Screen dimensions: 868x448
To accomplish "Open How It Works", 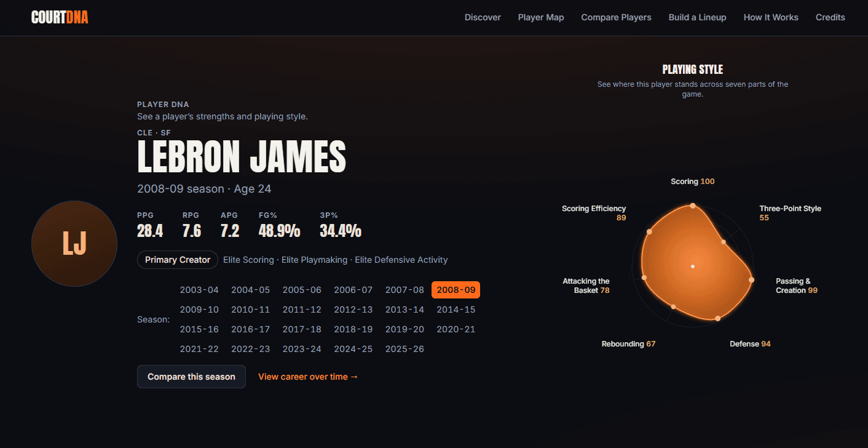I will coord(771,17).
